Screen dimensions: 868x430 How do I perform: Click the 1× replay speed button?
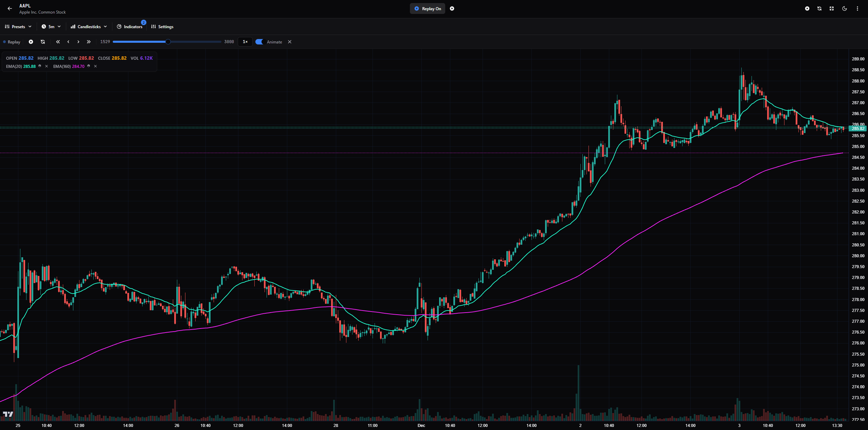[x=245, y=42]
